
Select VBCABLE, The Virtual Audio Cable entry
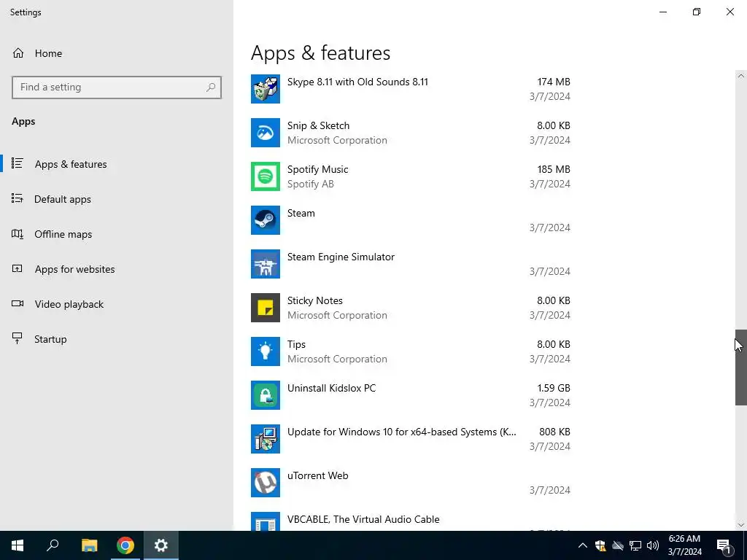411,520
